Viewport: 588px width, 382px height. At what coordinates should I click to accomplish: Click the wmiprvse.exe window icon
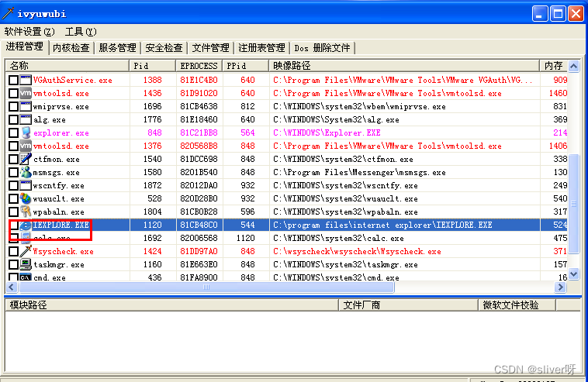[x=26, y=106]
